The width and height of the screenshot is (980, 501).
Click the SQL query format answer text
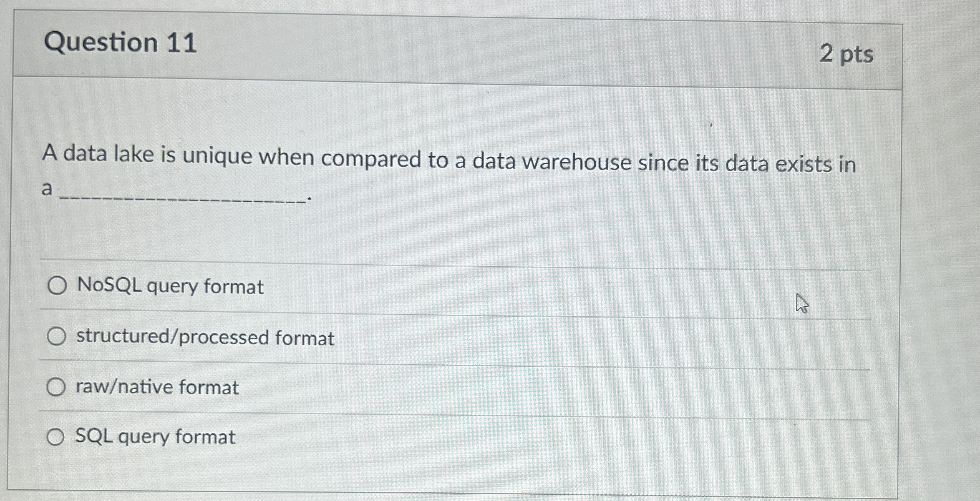pos(154,437)
